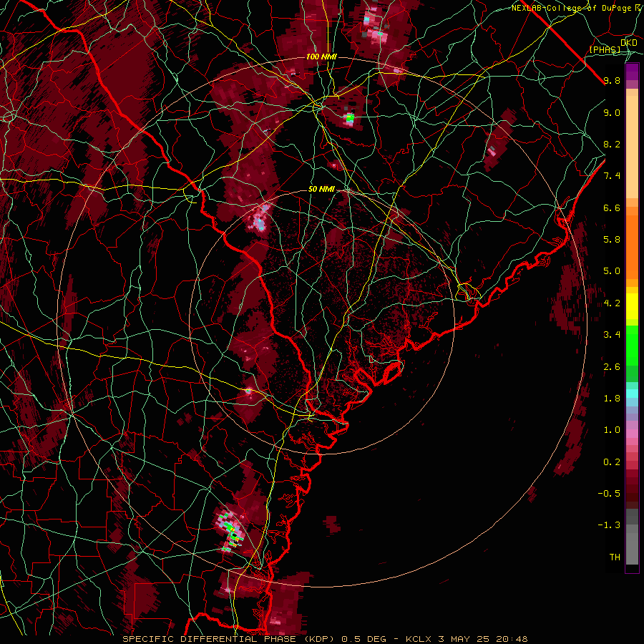Screen dimensions: 644x644
Task: Select the 1.8 value on the color scale
Action: (x=612, y=399)
